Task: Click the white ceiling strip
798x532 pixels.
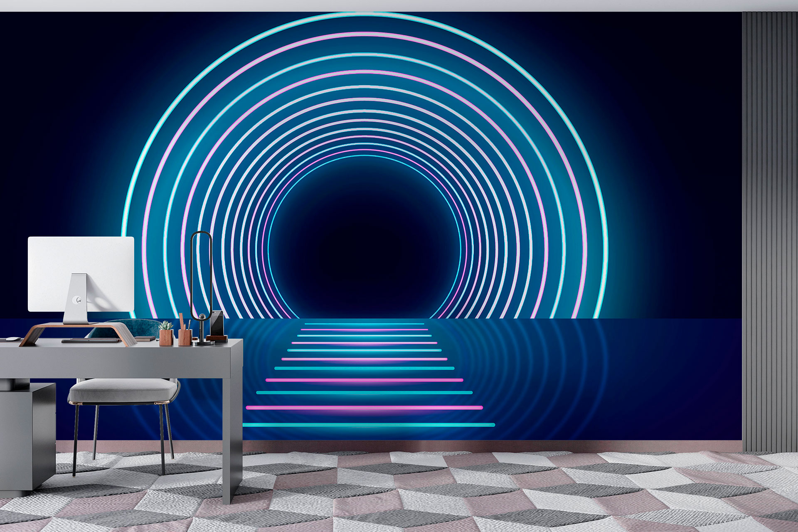Action: coord(399,5)
